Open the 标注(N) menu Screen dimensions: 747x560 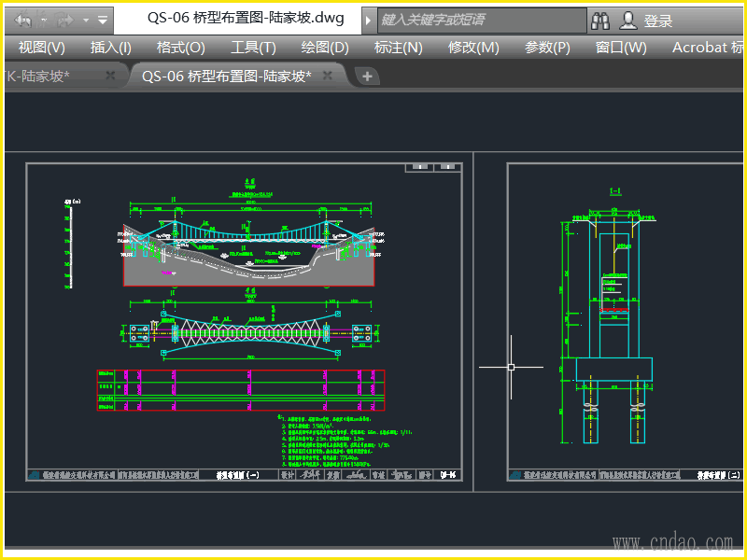pos(398,48)
